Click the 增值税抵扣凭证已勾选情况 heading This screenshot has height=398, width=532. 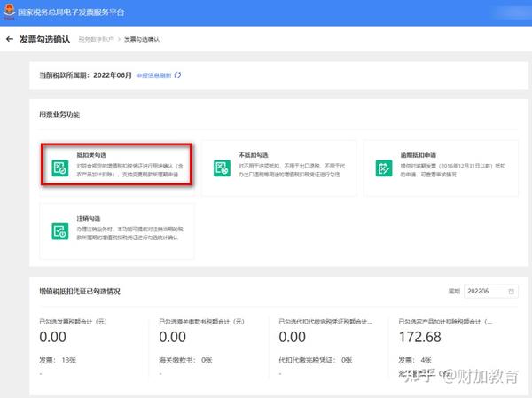80,291
